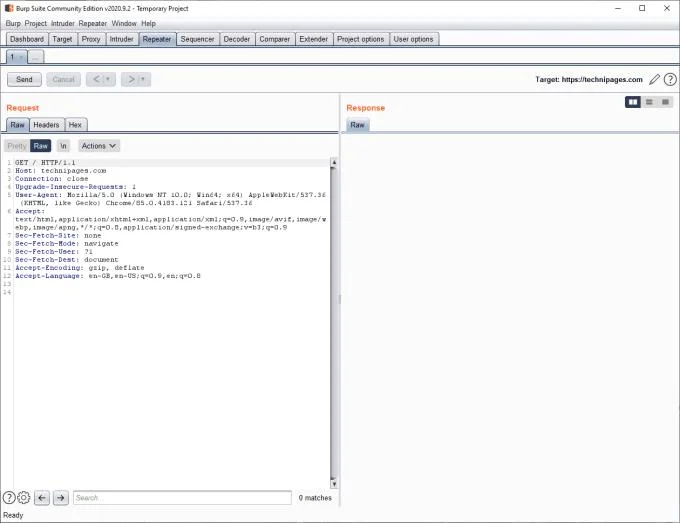This screenshot has height=523, width=680.
Task: Switch to side-by-side layout view
Action: click(633, 102)
